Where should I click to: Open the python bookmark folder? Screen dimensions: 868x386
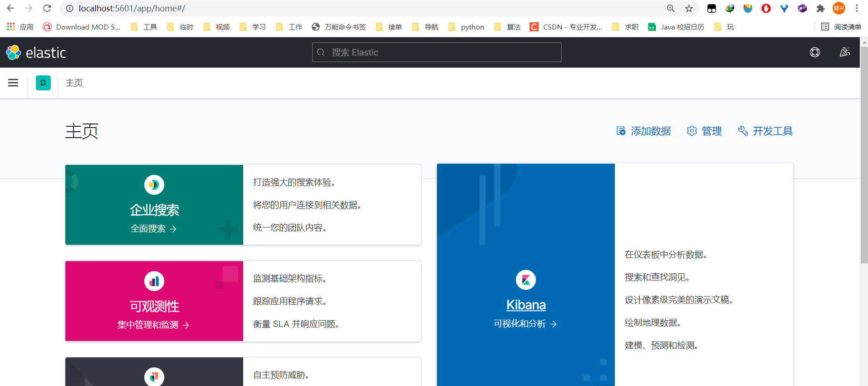coord(466,27)
